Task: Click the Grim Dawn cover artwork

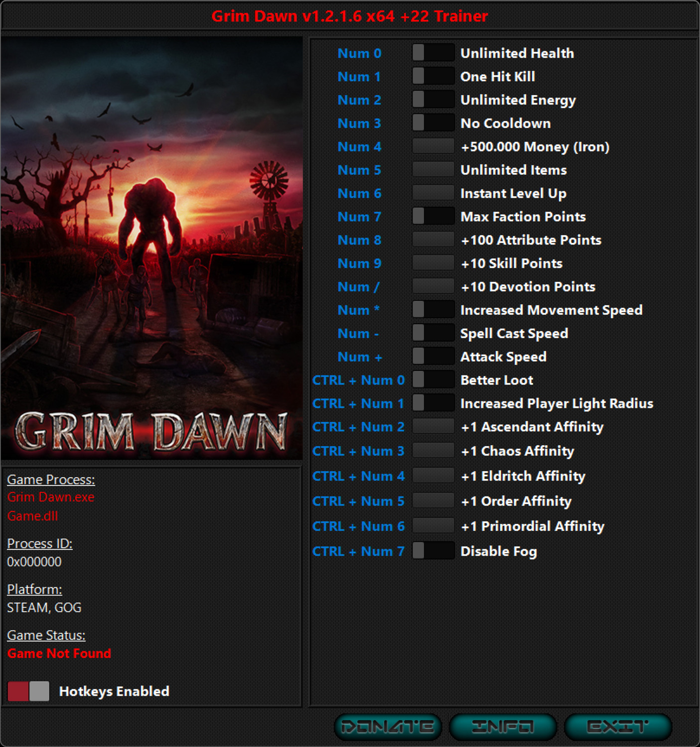Action: [x=151, y=248]
